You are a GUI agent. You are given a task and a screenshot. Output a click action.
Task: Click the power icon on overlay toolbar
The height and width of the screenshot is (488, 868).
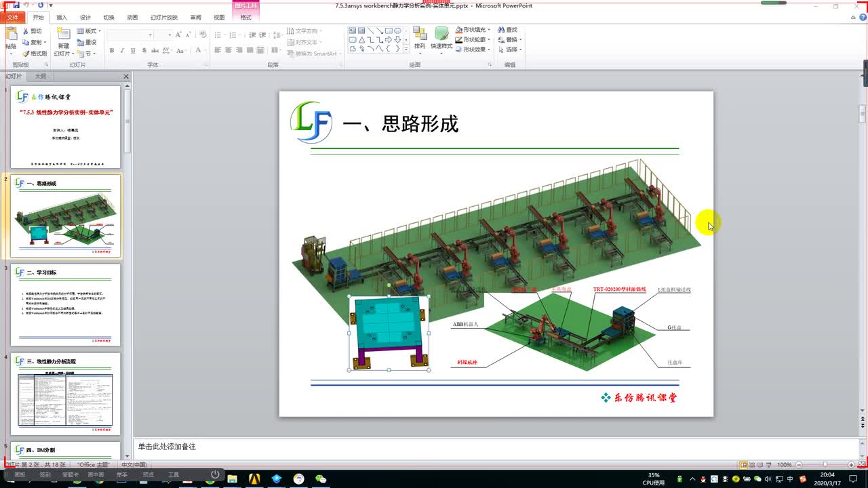(214, 474)
